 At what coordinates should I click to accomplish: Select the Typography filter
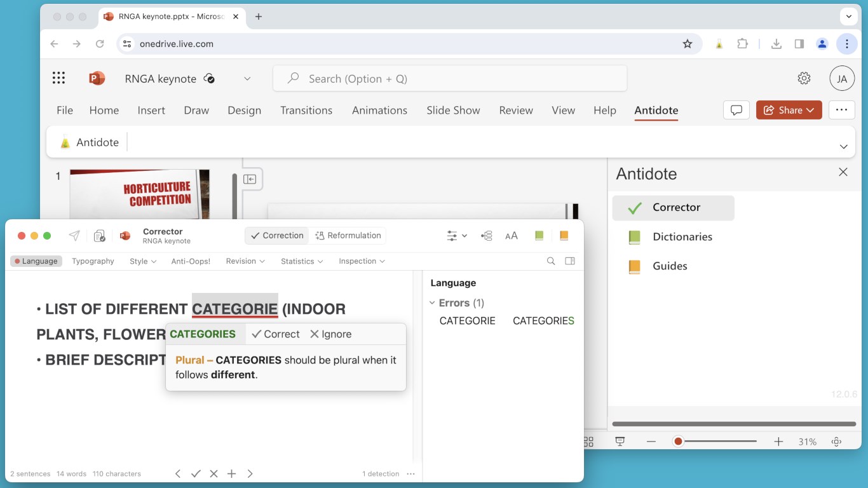coord(93,261)
